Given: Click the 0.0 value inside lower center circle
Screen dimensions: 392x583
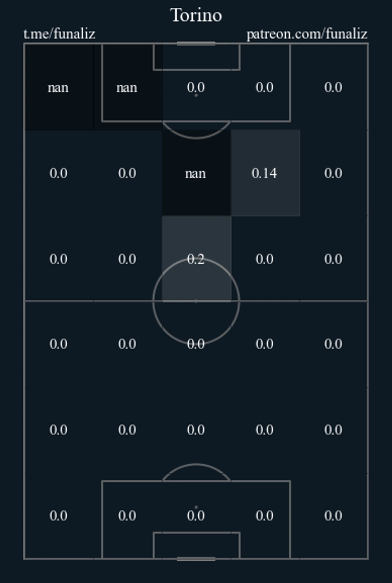Looking at the screenshot, I should click(196, 344).
